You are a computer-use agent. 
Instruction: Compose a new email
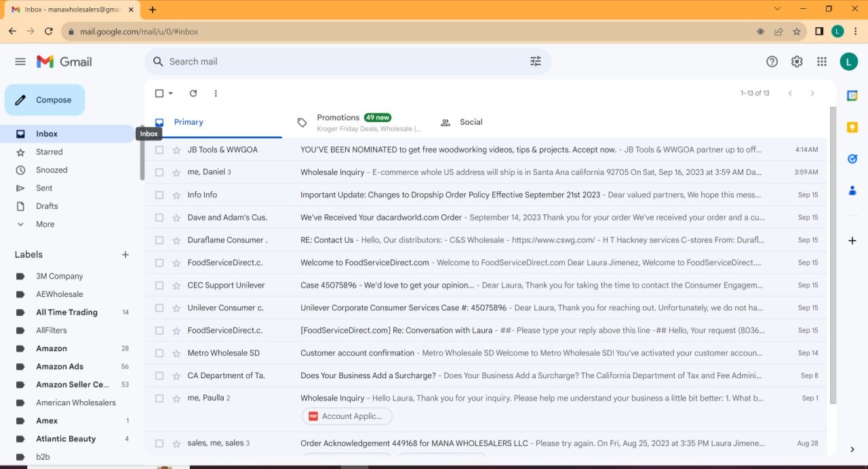(x=45, y=100)
